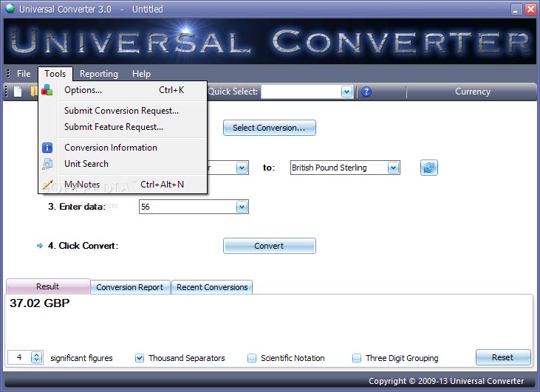Enable Scientific Notation checkbox
This screenshot has height=392, width=540.
coord(252,358)
